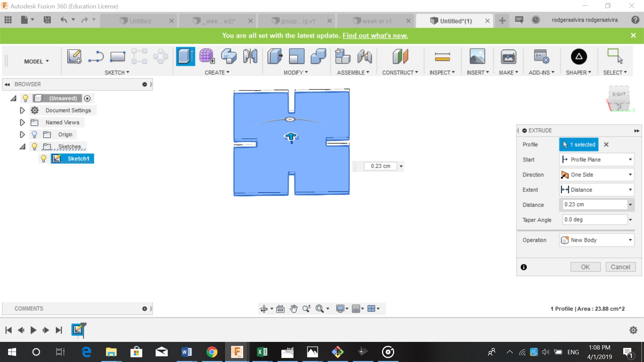Click the Shaper Origin icon
Viewport: 644px width, 362px height.
[579, 56]
